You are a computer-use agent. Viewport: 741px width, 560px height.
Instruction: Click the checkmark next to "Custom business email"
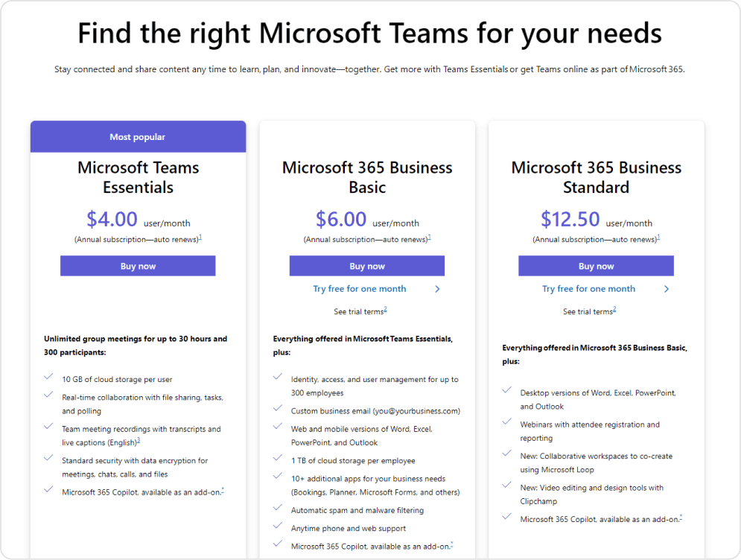[279, 410]
